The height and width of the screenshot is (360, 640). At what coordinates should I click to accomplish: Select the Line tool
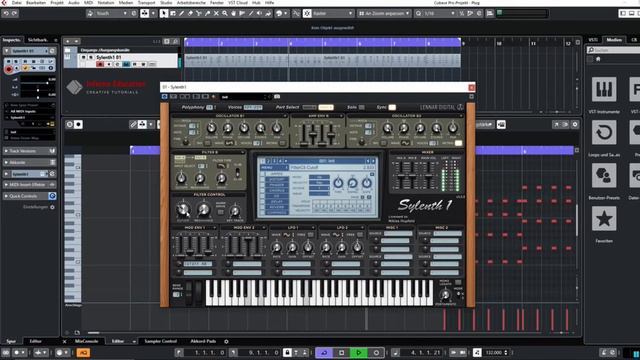pos(251,13)
